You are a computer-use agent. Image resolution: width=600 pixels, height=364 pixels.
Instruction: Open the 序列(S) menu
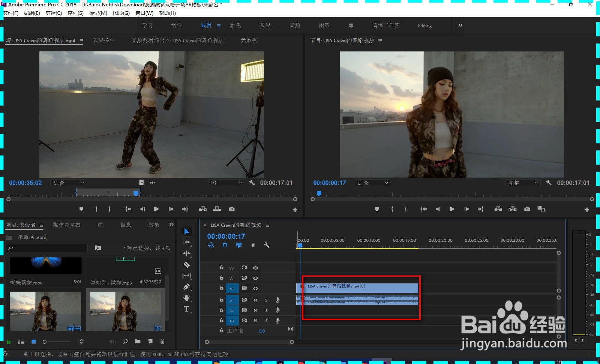pyautogui.click(x=75, y=13)
